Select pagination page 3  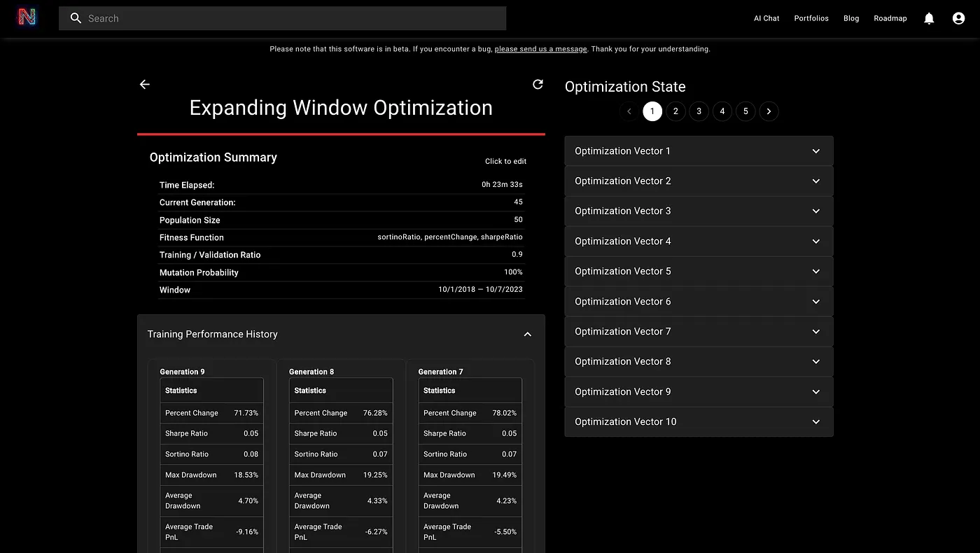pos(699,111)
